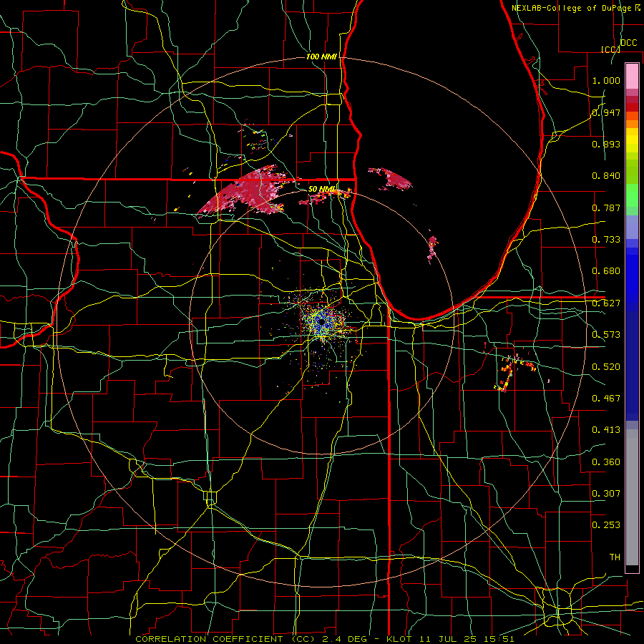Select the 0.520 scale value
This screenshot has width=644, height=644.
coord(606,366)
